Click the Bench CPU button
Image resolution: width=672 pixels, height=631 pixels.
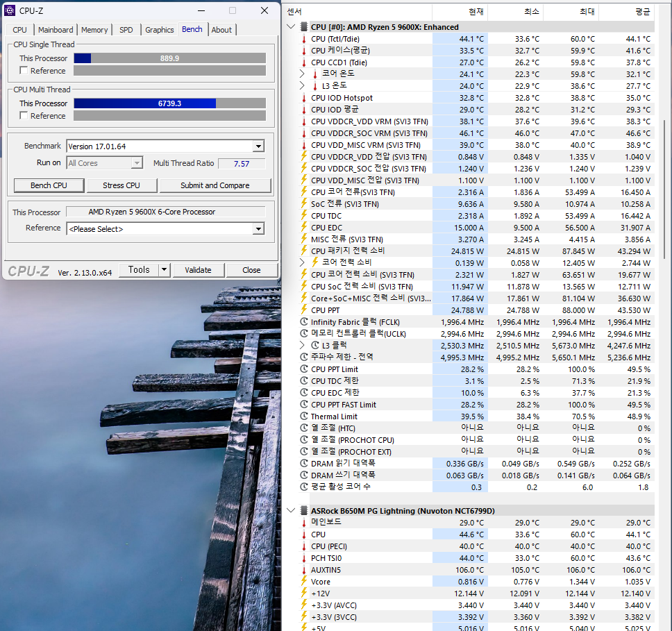(49, 185)
